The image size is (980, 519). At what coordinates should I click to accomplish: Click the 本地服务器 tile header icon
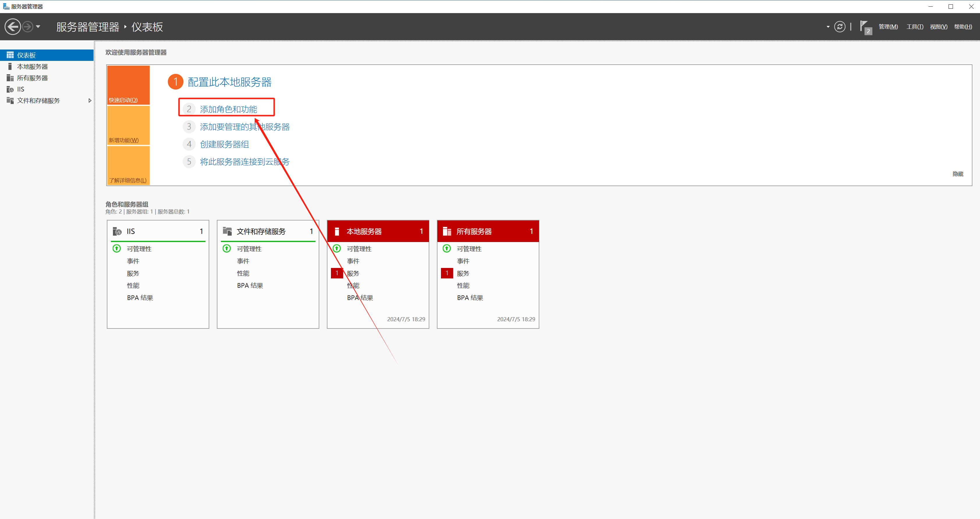click(x=337, y=232)
